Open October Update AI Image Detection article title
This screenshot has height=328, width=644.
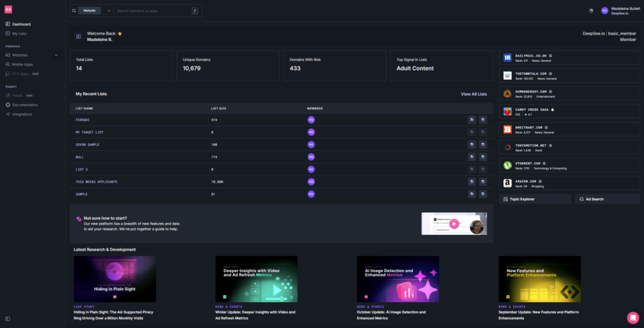pyautogui.click(x=391, y=315)
